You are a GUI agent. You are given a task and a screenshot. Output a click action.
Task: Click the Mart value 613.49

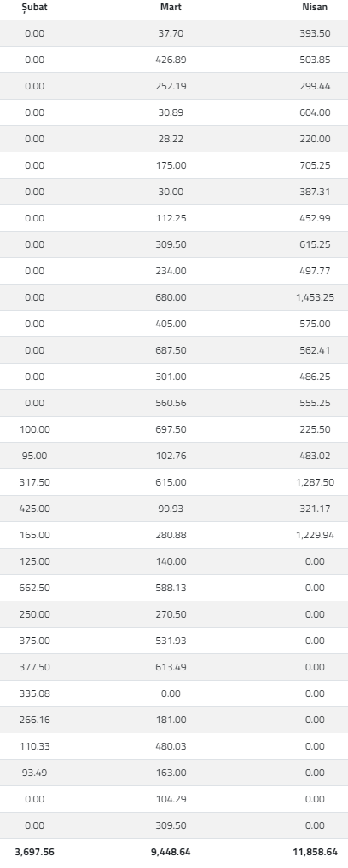click(x=171, y=667)
